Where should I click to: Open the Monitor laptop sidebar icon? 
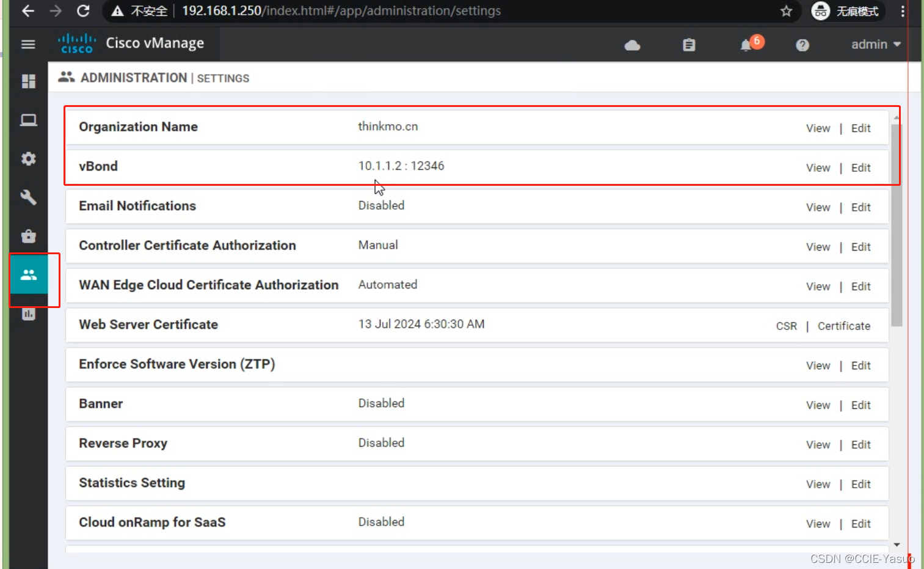tap(28, 120)
